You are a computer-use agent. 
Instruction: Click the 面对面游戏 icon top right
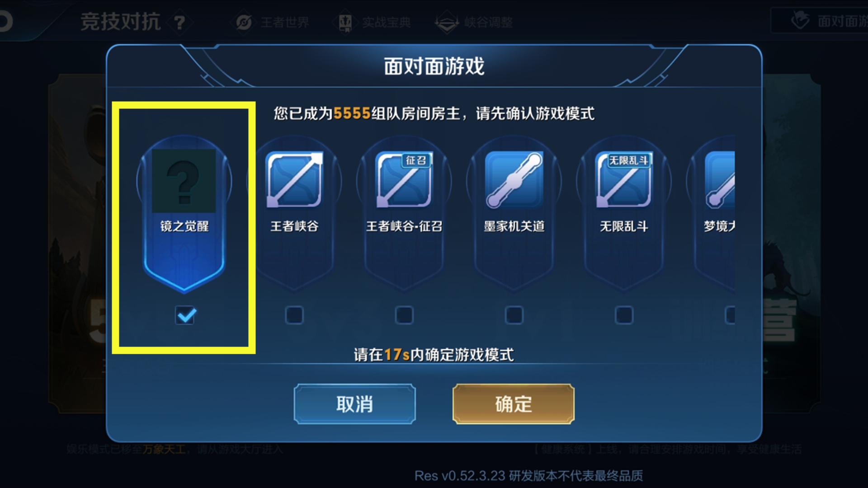tap(801, 21)
